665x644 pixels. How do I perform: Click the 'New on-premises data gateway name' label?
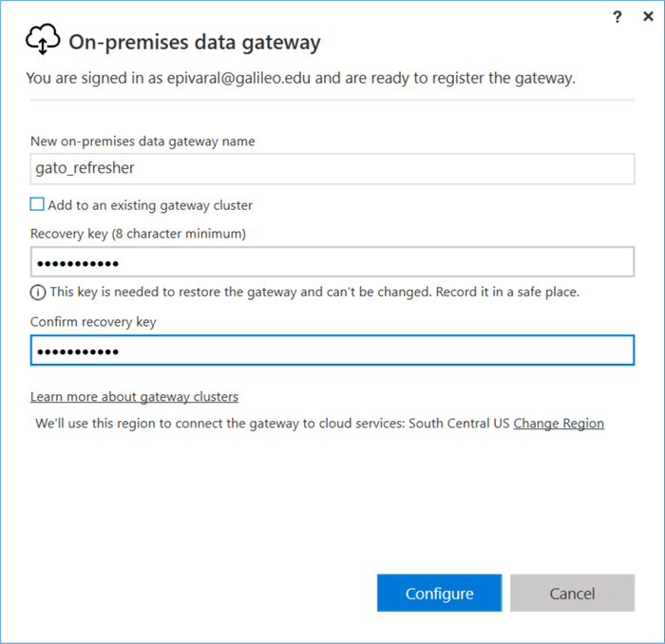tap(142, 142)
